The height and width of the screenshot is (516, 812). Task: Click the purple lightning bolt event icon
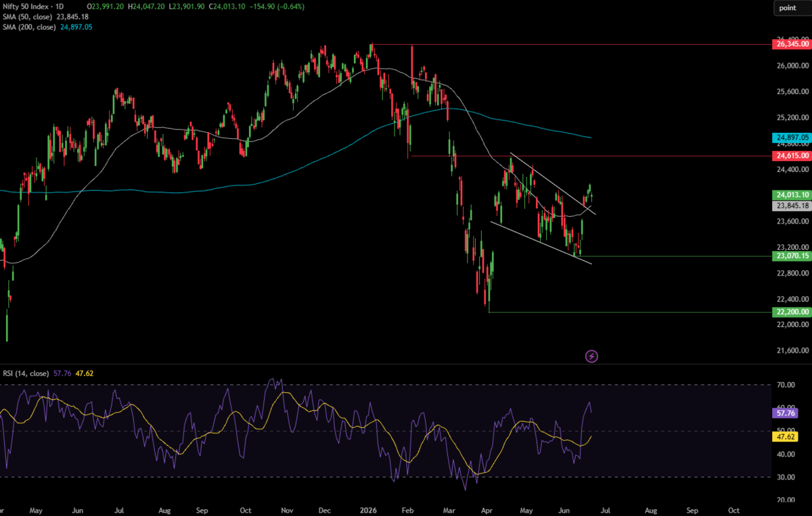coord(591,356)
